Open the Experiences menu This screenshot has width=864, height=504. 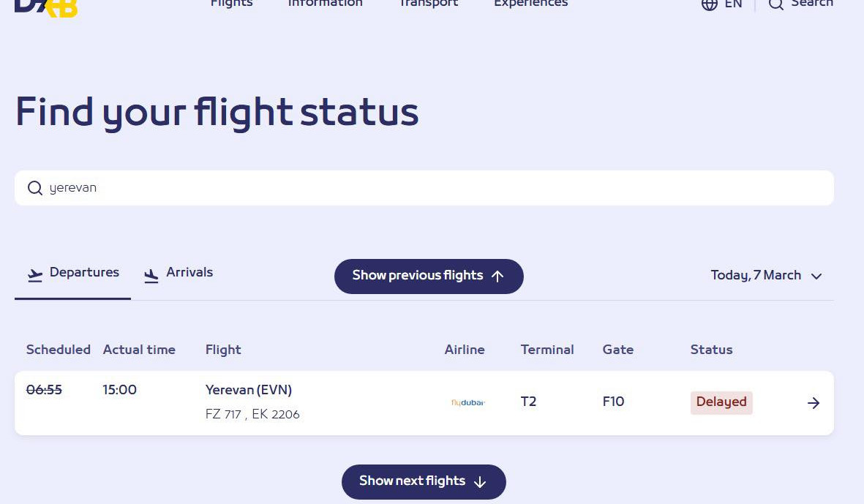pyautogui.click(x=530, y=4)
